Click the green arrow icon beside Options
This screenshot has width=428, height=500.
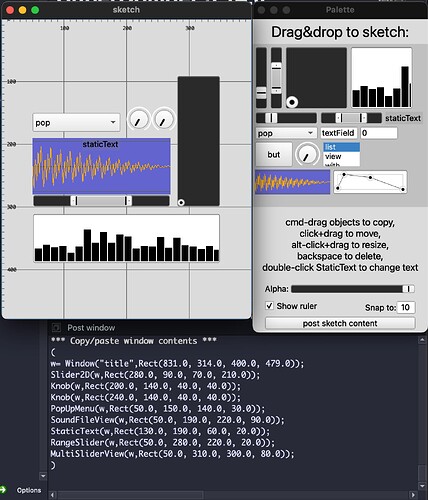pyautogui.click(x=3, y=490)
